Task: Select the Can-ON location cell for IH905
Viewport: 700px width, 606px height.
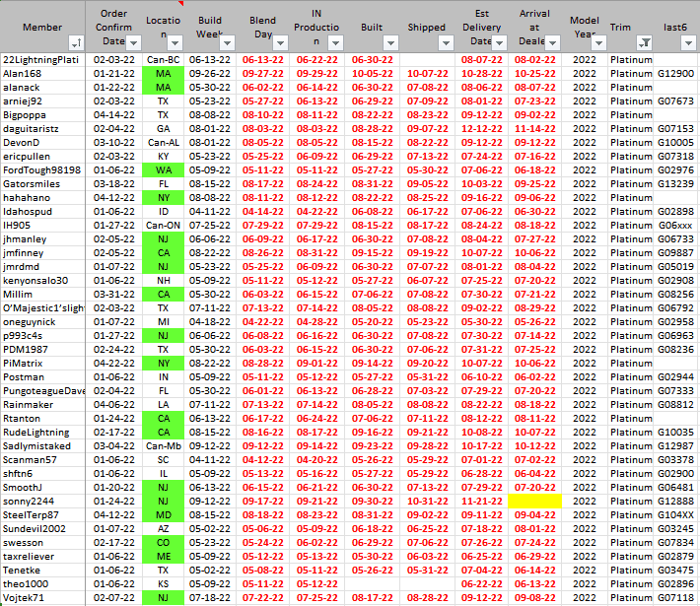Action: (163, 225)
